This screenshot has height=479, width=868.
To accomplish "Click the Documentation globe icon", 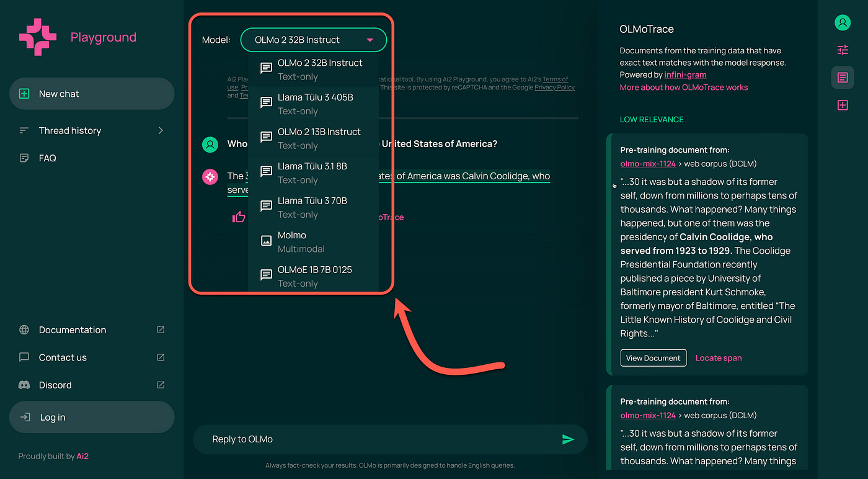I will [x=24, y=330].
